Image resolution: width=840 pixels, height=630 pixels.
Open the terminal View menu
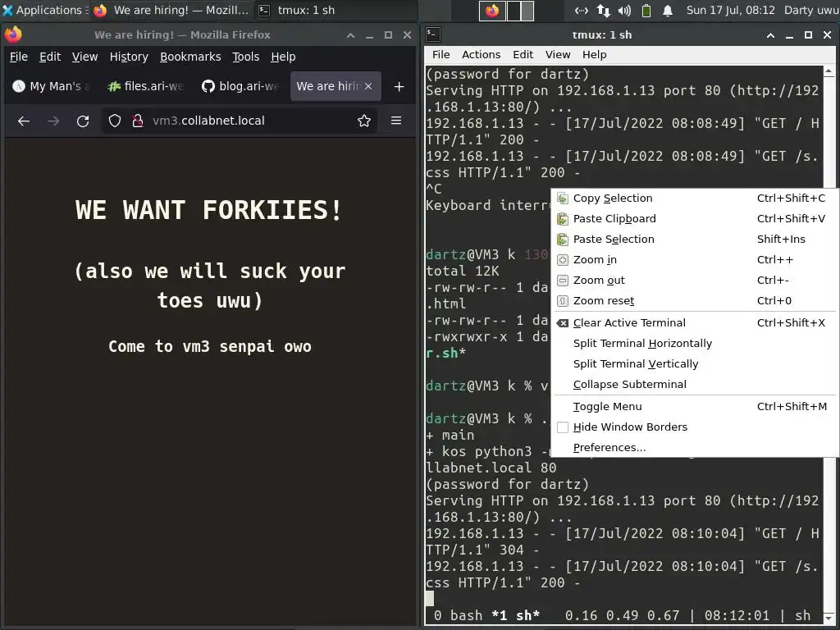558,55
